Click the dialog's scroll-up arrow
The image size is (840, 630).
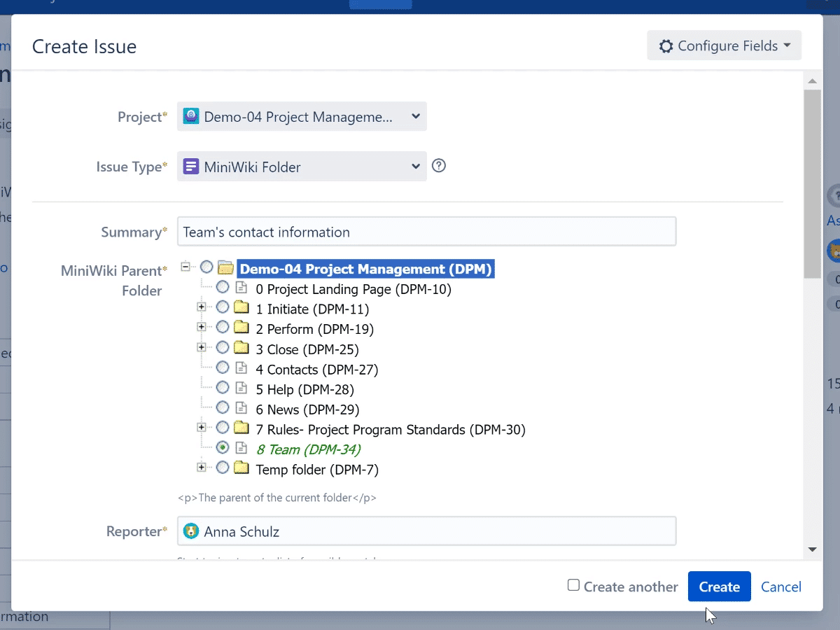[x=812, y=80]
